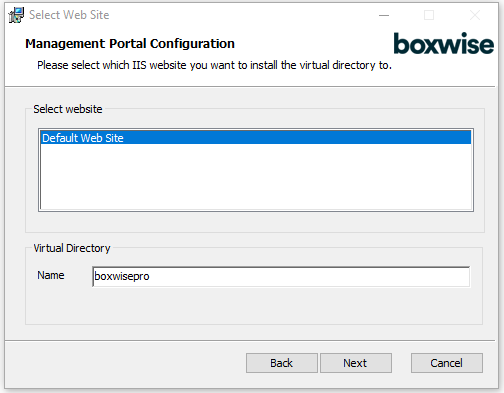Minimize the Select Web Site window
This screenshot has height=393, width=504.
click(384, 15)
